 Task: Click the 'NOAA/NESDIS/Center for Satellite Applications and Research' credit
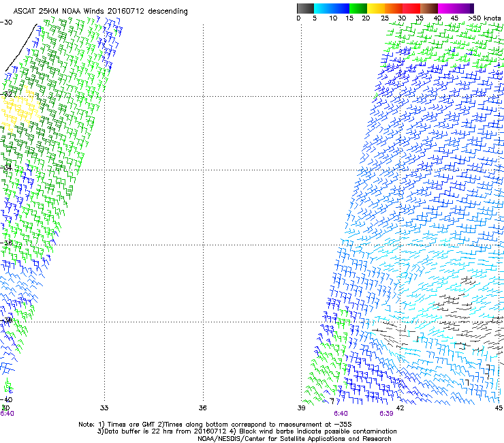294,439
